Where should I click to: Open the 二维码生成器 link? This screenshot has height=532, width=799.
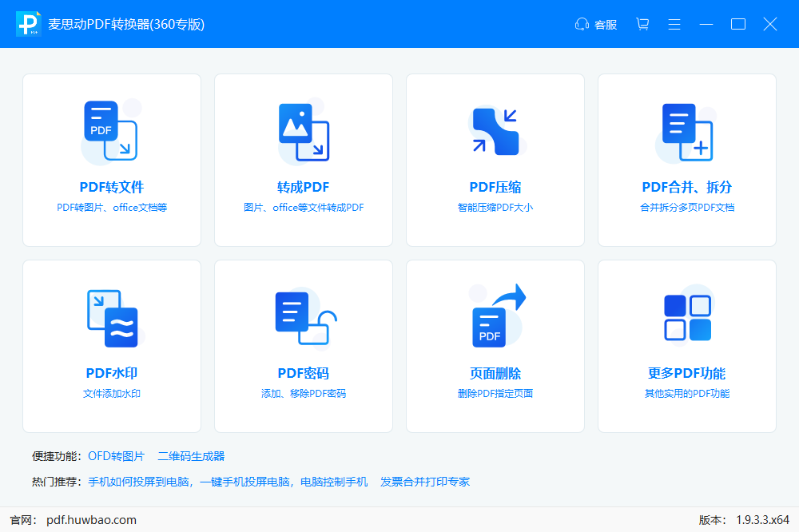[x=191, y=456]
